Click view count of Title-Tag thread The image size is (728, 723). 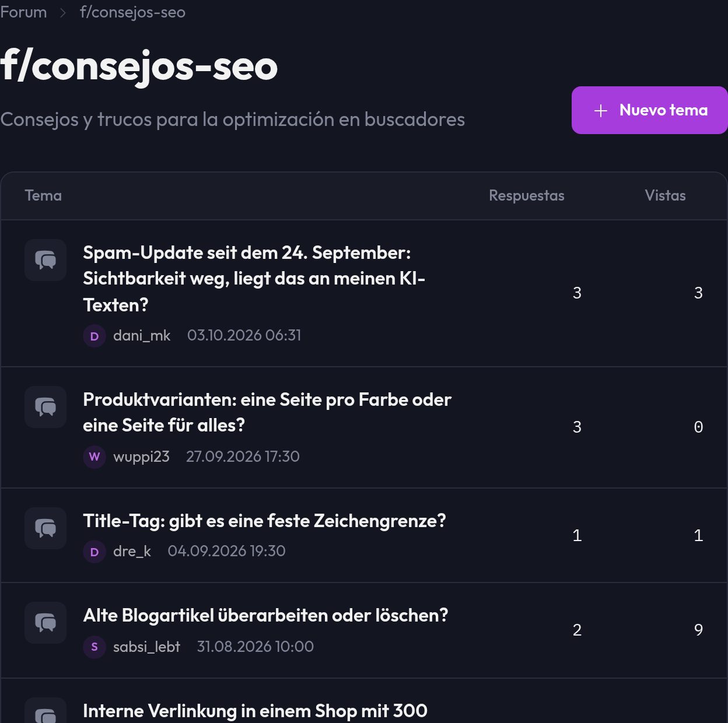point(698,535)
